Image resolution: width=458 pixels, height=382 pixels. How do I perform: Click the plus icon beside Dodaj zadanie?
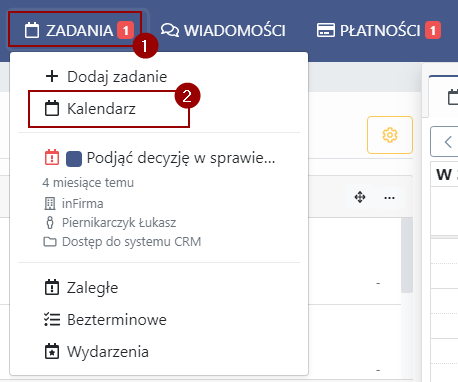52,76
